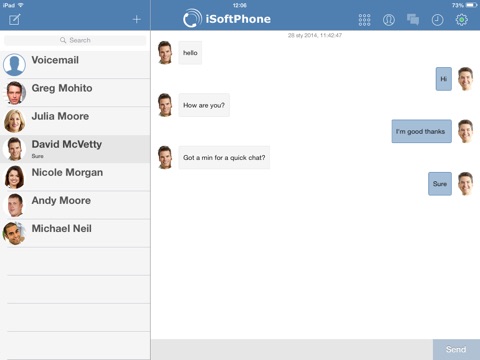480x360 pixels.
Task: Open the contacts person icon in header
Action: point(389,20)
